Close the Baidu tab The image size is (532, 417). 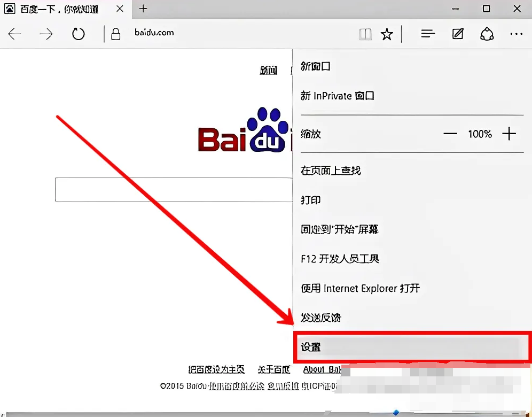coord(120,9)
